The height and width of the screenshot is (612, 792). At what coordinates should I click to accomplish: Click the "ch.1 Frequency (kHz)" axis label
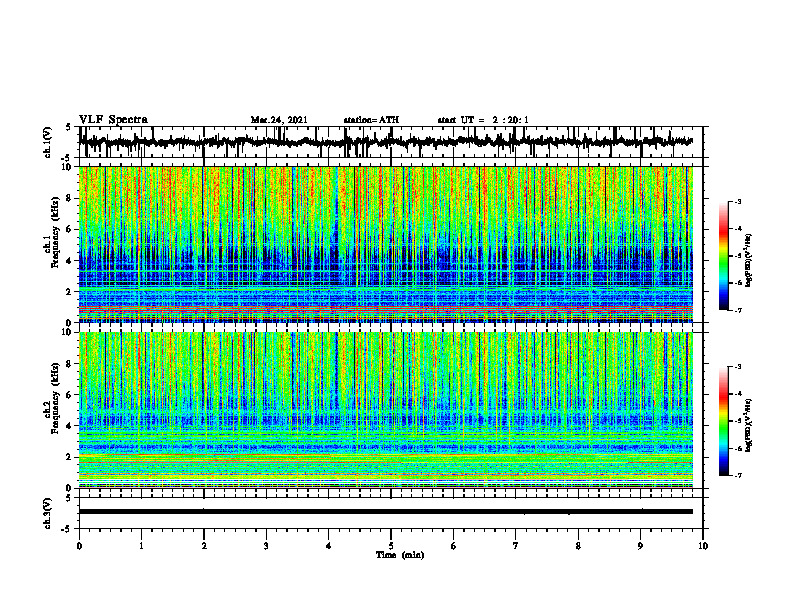coord(52,232)
